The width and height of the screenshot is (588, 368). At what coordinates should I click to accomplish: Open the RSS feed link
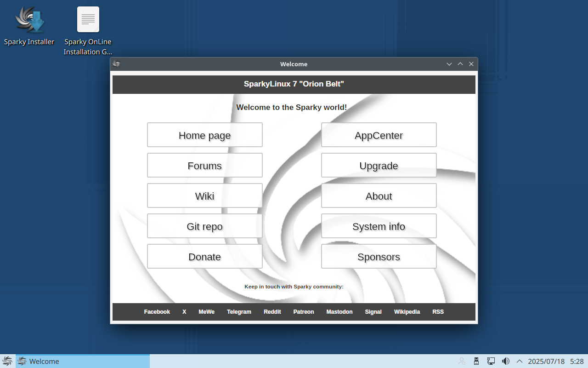click(438, 312)
